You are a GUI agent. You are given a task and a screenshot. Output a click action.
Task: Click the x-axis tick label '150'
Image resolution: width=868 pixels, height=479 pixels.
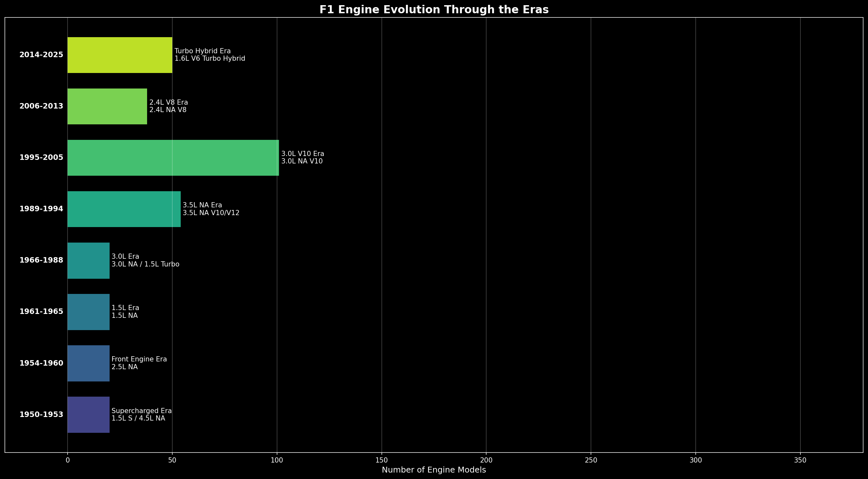(x=381, y=460)
